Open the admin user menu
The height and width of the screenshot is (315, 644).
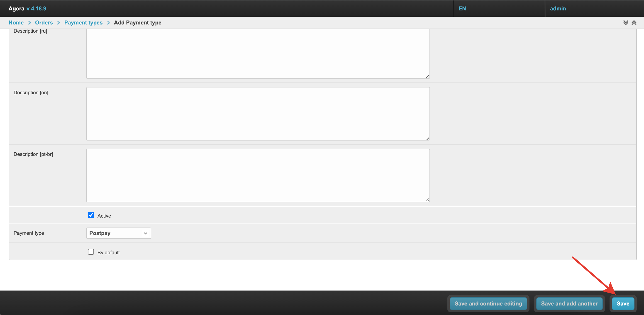tap(558, 8)
